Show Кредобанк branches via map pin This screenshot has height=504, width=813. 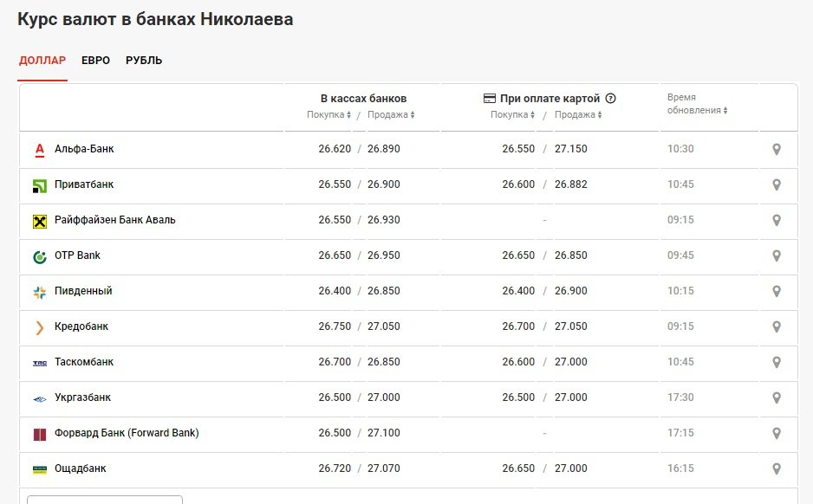point(777,326)
